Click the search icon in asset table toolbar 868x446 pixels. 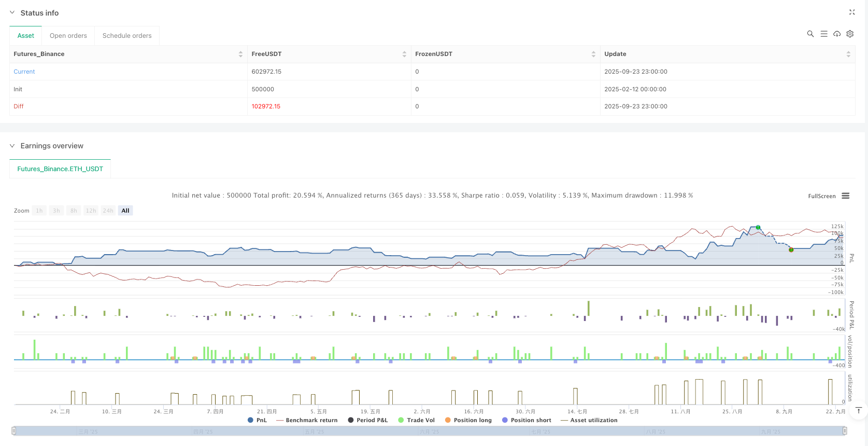click(810, 34)
